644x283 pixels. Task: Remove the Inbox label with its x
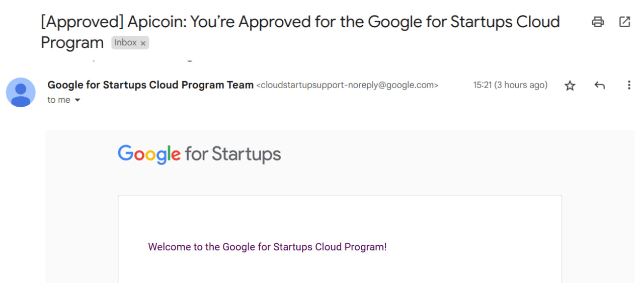pos(143,43)
